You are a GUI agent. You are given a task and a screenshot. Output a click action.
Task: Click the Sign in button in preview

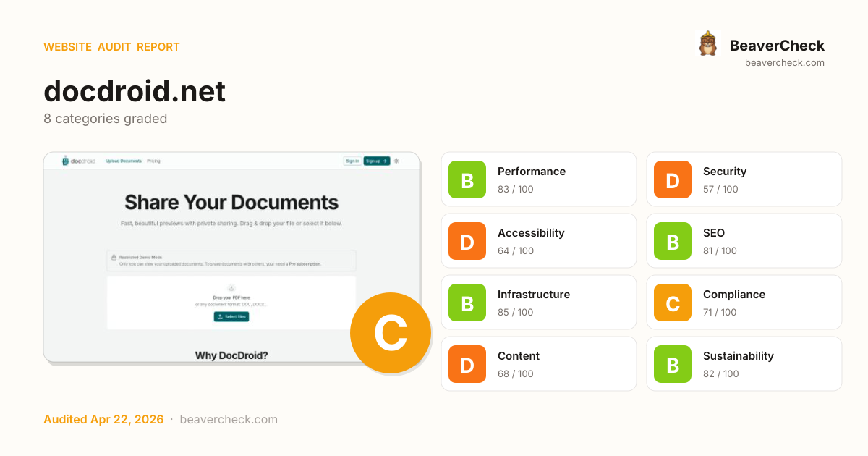[352, 161]
